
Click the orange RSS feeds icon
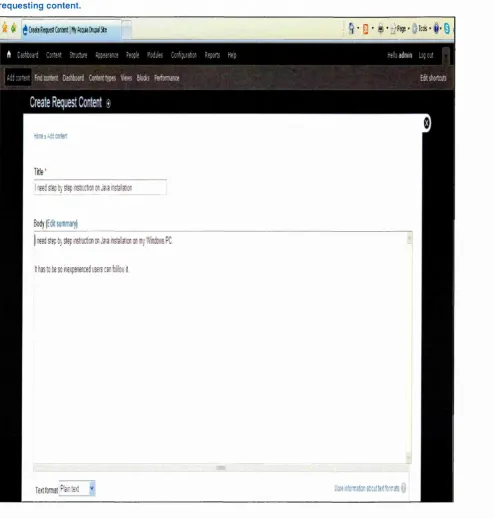click(365, 29)
